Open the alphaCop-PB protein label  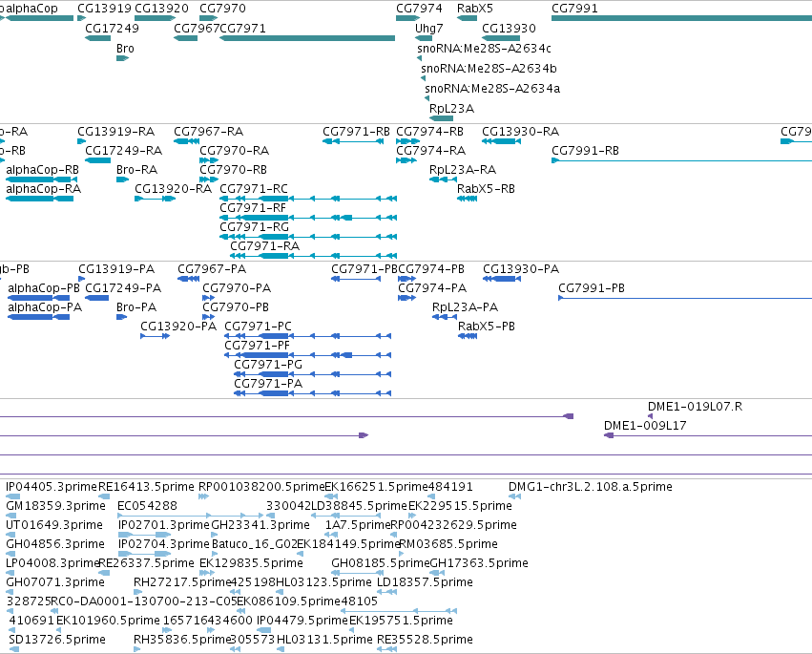pyautogui.click(x=44, y=288)
